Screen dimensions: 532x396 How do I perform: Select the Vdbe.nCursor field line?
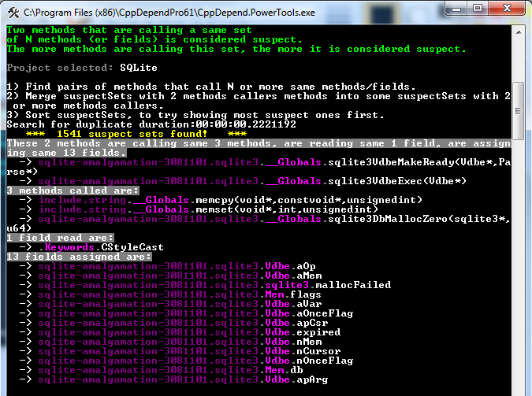[x=180, y=352]
